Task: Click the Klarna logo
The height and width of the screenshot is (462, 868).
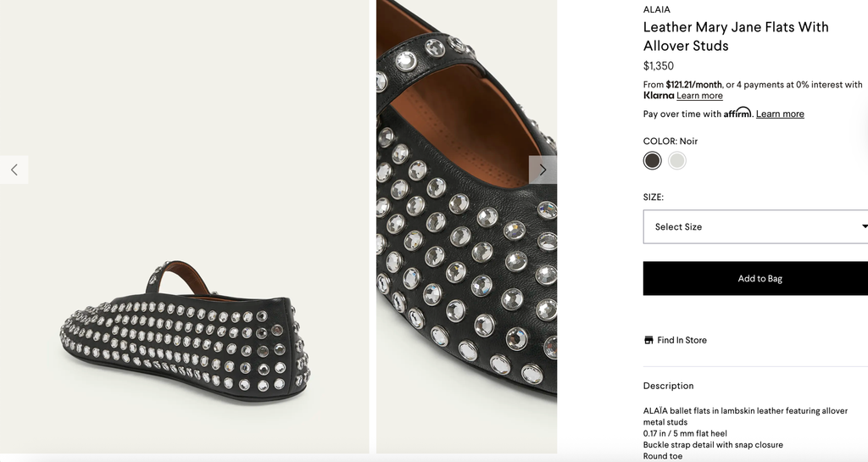Action: point(659,96)
